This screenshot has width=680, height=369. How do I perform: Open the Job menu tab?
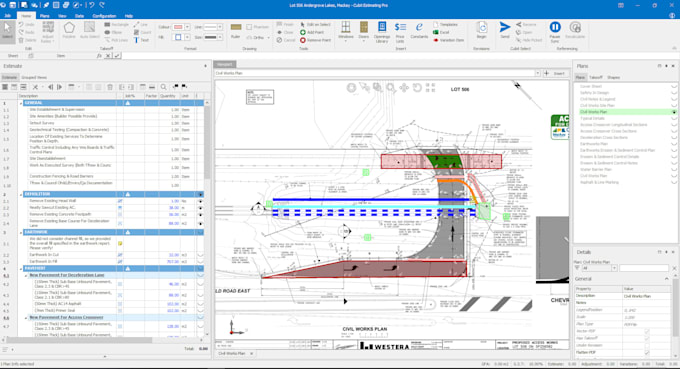[x=7, y=16]
